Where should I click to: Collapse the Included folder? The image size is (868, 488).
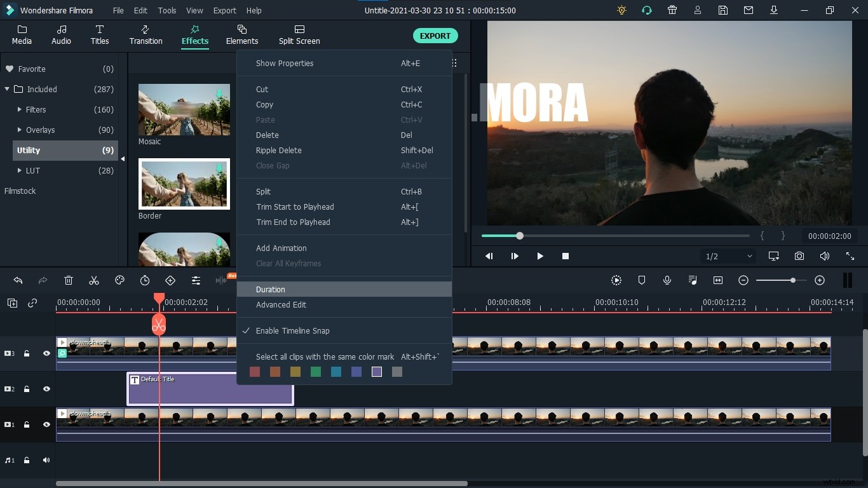[7, 89]
